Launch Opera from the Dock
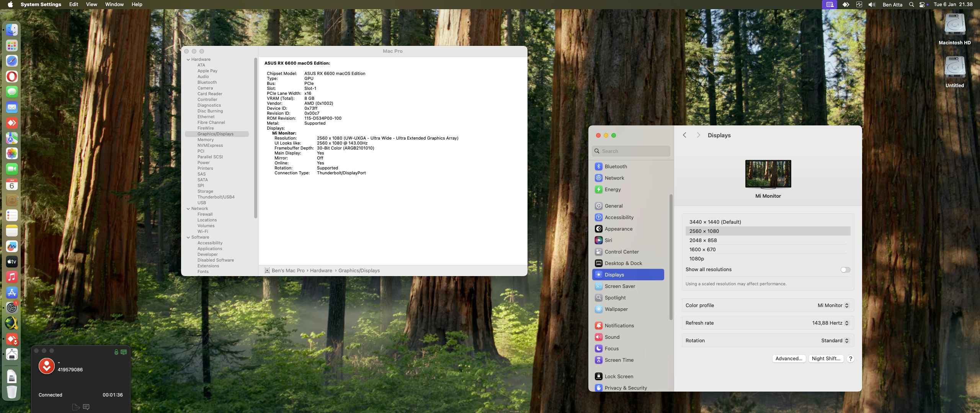This screenshot has height=413, width=980. point(12,76)
